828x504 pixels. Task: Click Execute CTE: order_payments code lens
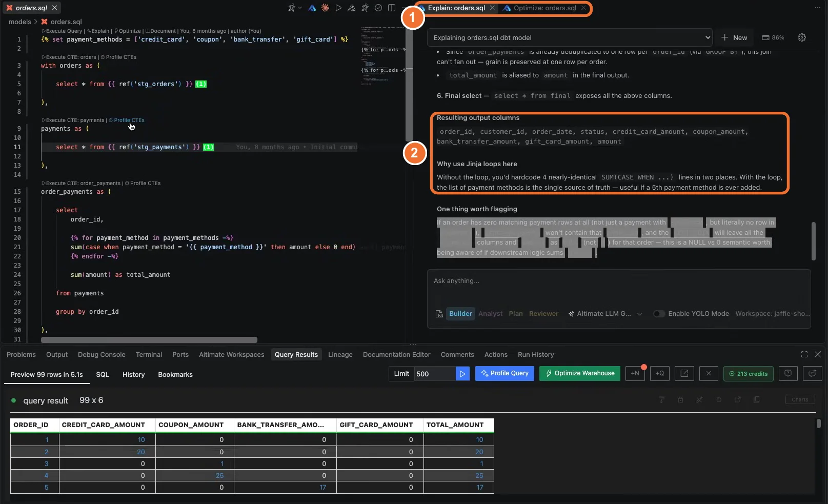[82, 183]
